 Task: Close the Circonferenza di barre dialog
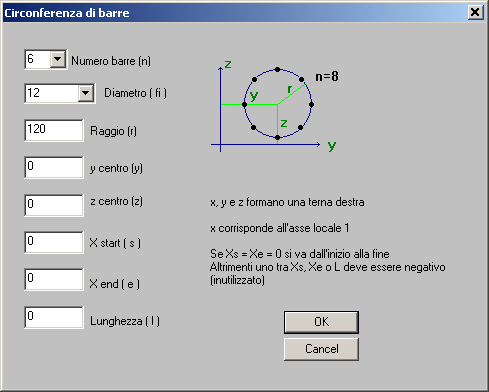click(475, 12)
